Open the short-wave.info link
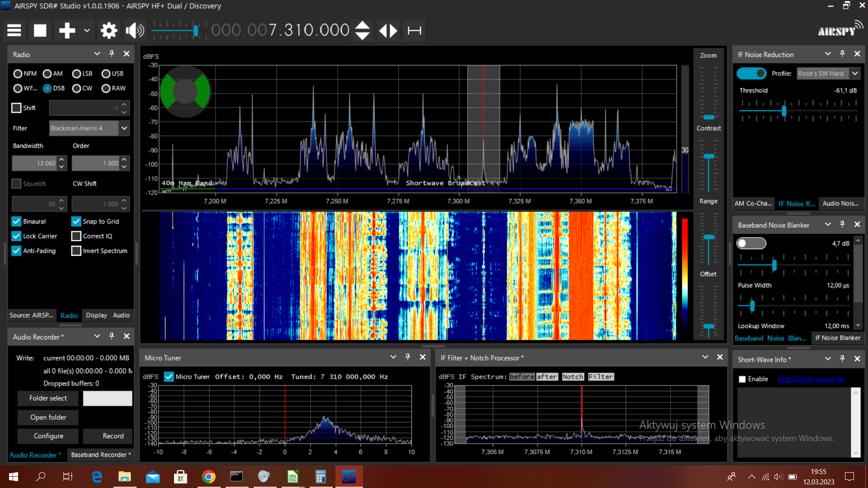The height and width of the screenshot is (488, 868). tap(811, 379)
